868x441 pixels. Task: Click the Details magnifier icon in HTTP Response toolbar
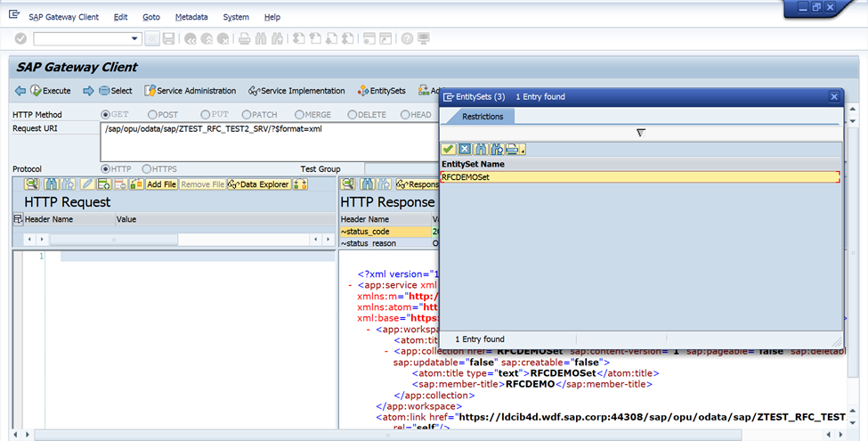(x=347, y=184)
